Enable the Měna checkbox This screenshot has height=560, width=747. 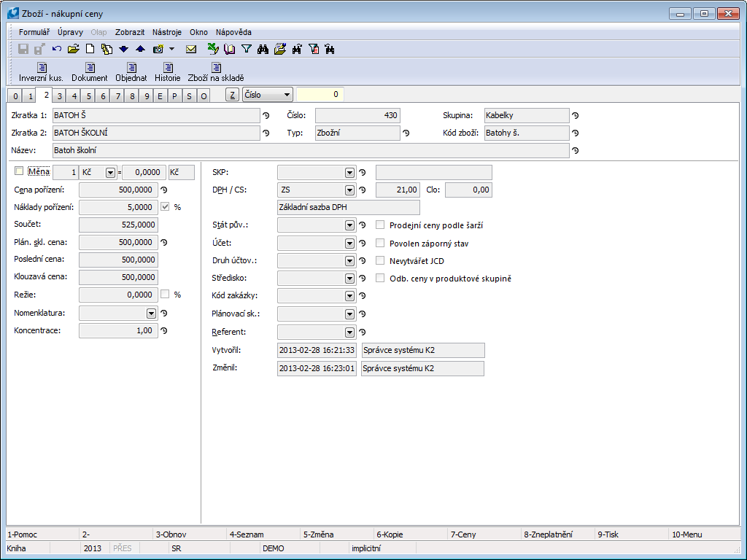pyautogui.click(x=19, y=171)
